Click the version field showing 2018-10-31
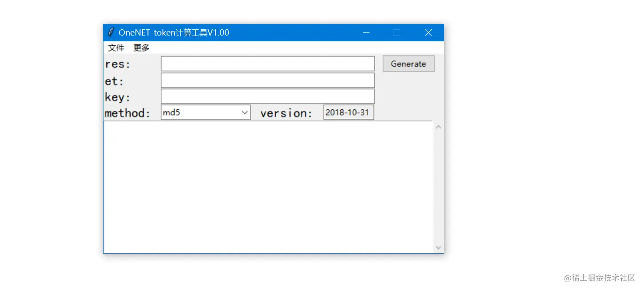The image size is (644, 291). tap(349, 112)
